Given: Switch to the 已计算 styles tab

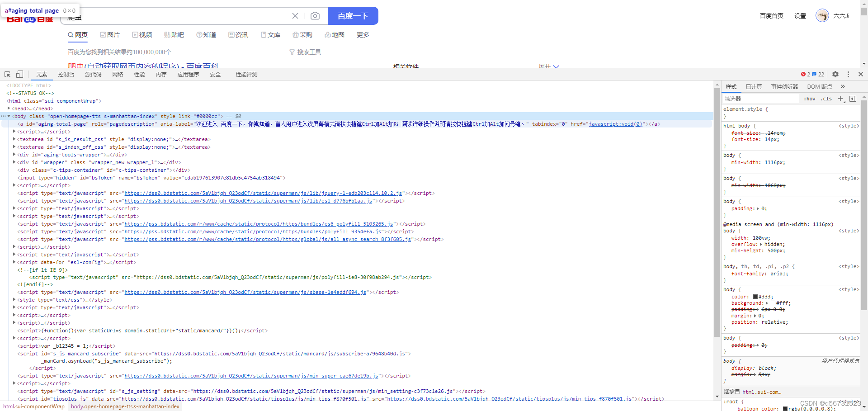Looking at the screenshot, I should coord(754,86).
